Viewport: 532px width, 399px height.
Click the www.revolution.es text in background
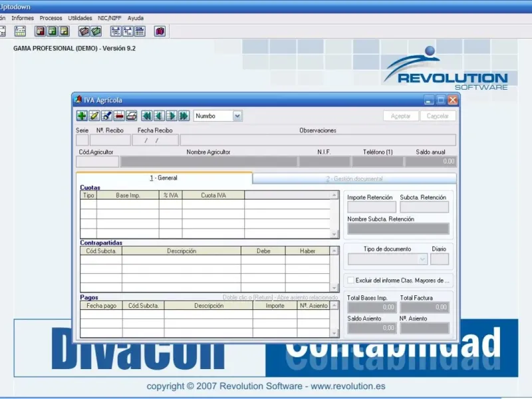tap(348, 386)
